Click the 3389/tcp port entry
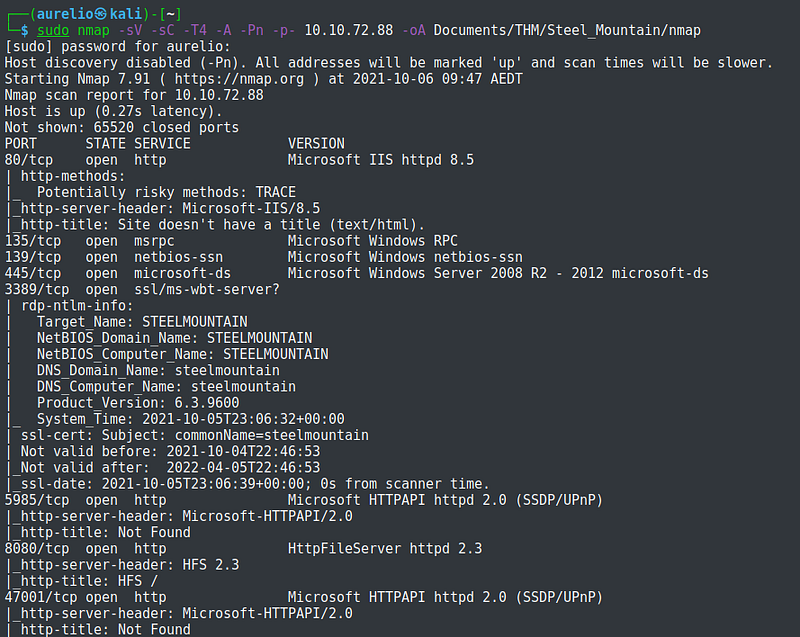 coord(33,289)
